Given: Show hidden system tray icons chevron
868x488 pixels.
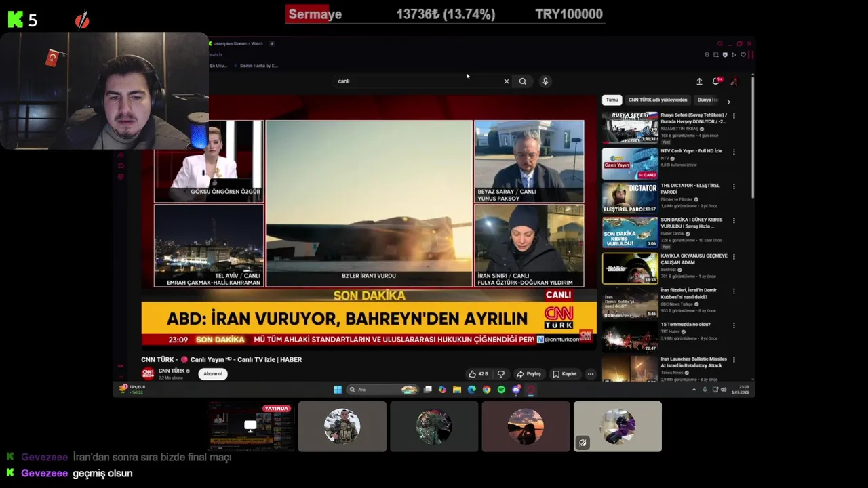Looking at the screenshot, I should click(694, 390).
